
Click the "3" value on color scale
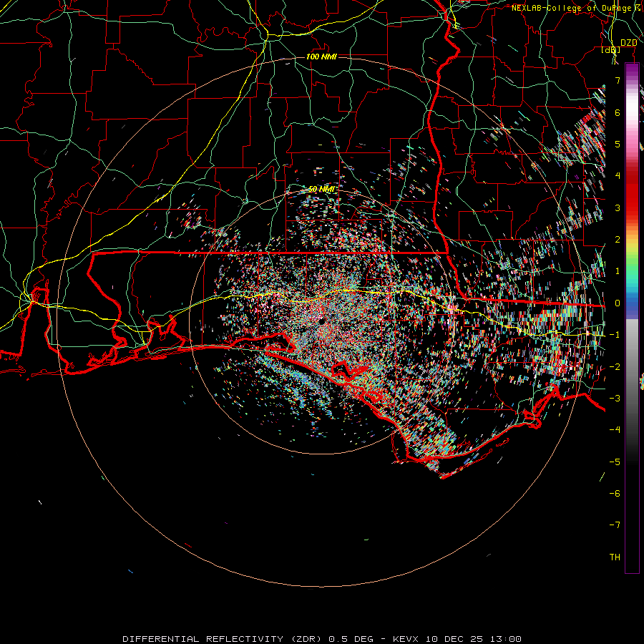coord(618,208)
